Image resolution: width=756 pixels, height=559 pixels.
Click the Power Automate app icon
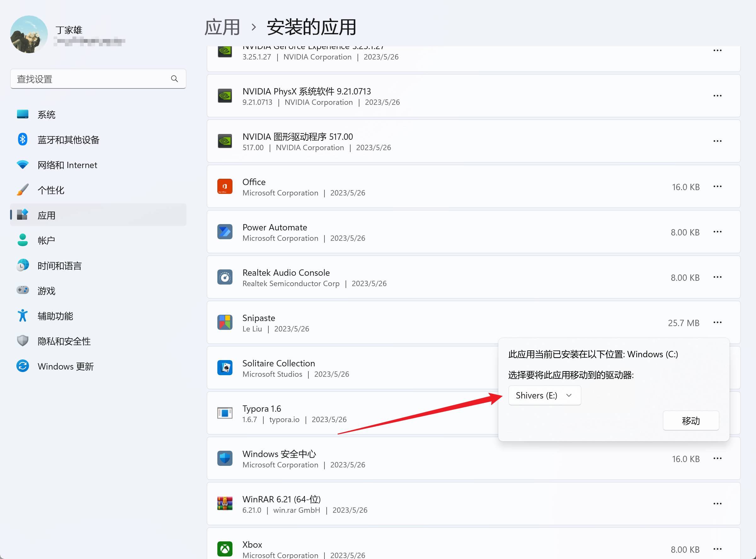pyautogui.click(x=225, y=232)
